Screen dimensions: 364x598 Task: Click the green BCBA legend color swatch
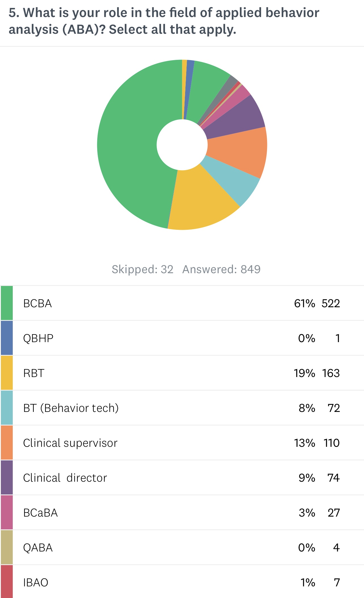7,303
